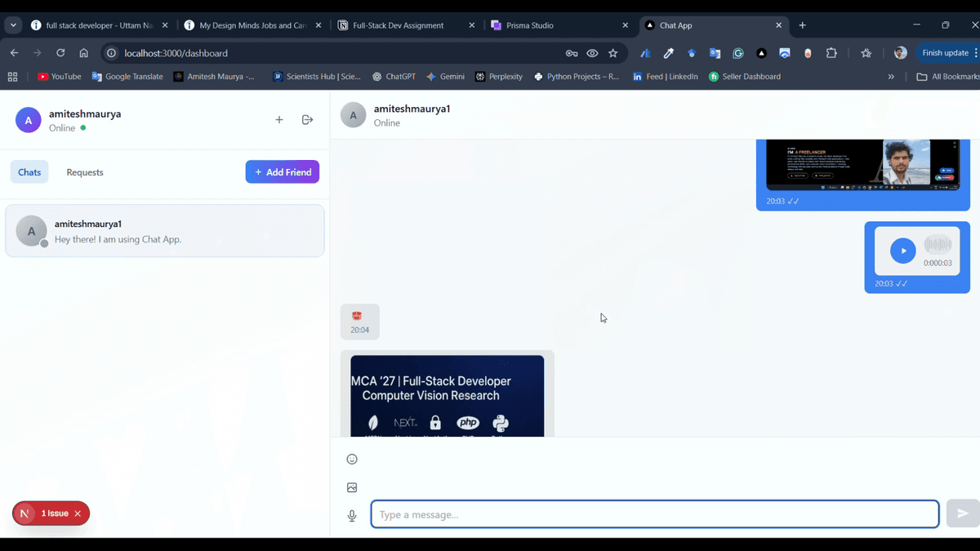Expand the hidden bookmarks with the chevron
Screen dimensions: 980x551
pyautogui.click(x=890, y=76)
